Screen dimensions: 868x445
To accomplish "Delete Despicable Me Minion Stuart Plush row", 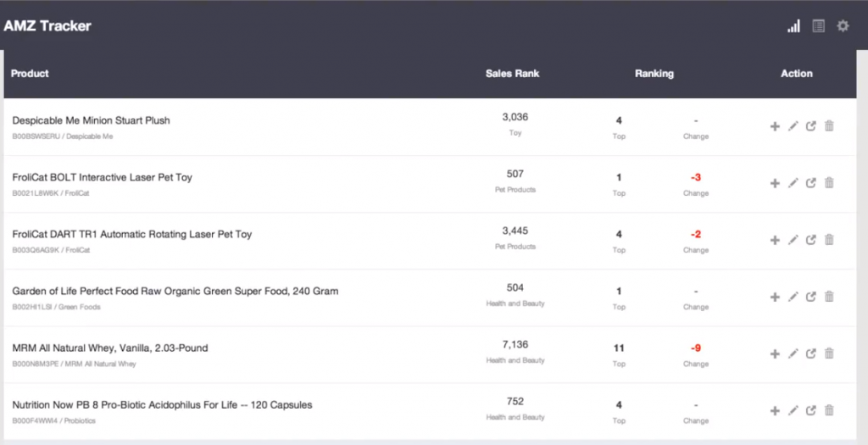I will click(829, 126).
